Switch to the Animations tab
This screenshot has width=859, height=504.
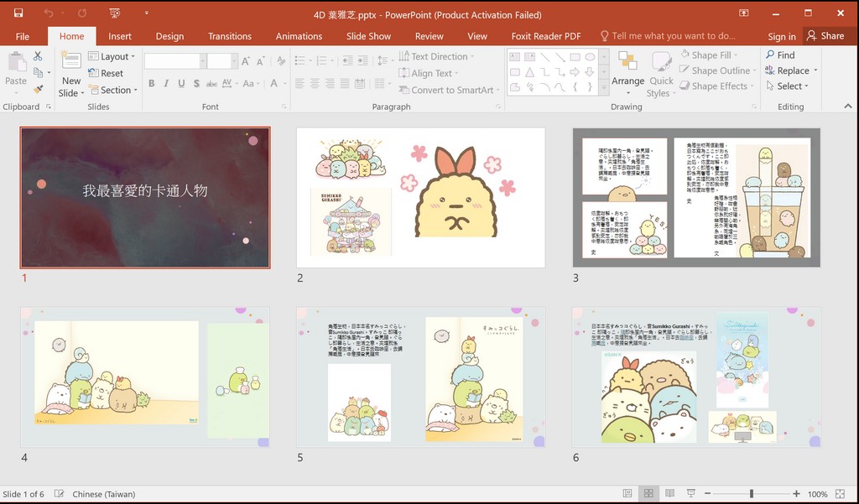click(299, 36)
